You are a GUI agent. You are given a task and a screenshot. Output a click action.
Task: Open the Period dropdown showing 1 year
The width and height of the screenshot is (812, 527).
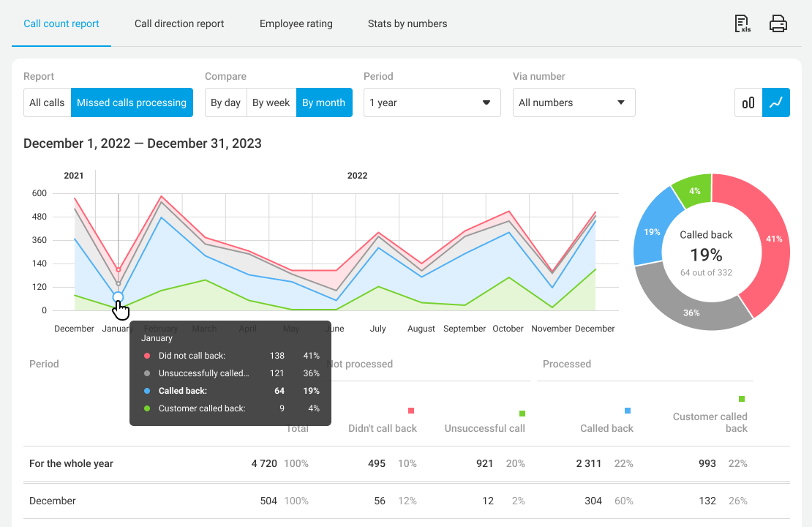click(432, 102)
